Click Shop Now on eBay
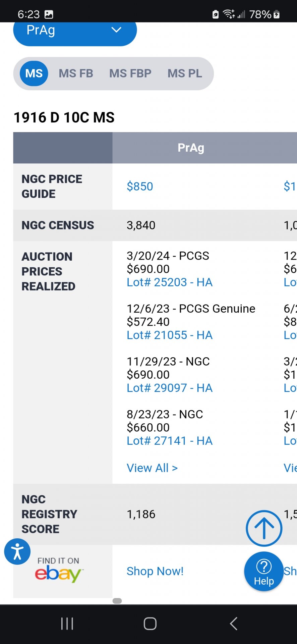 [x=155, y=571]
